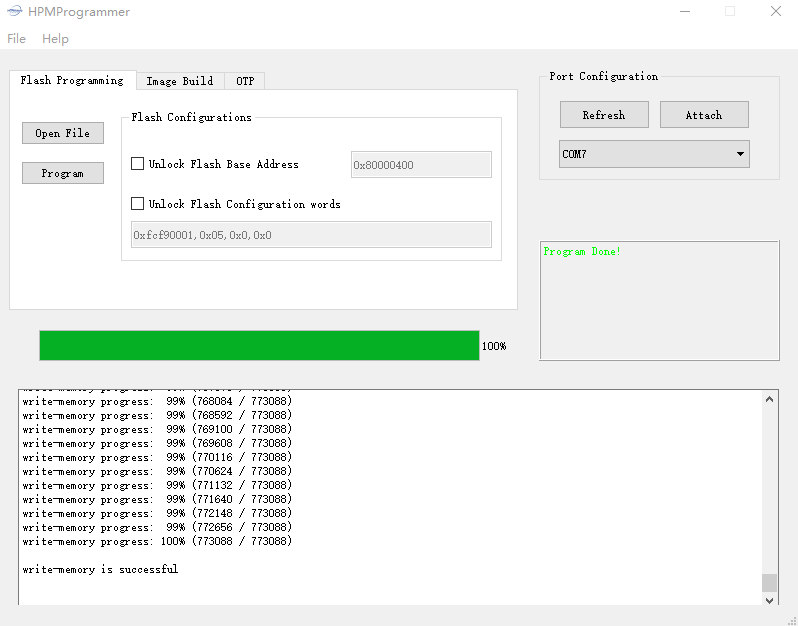The image size is (798, 626).
Task: Open the Help menu
Action: click(x=55, y=39)
